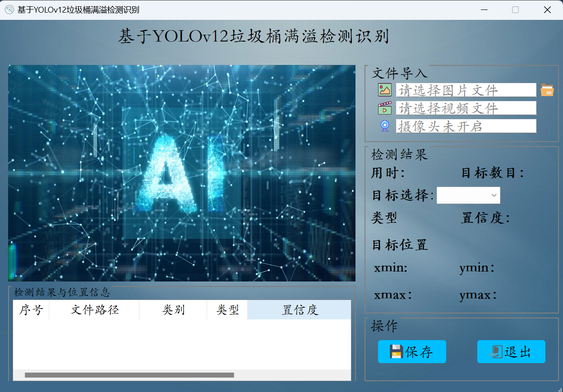The height and width of the screenshot is (392, 563).
Task: Click the ymin label
Action: pyautogui.click(x=477, y=268)
